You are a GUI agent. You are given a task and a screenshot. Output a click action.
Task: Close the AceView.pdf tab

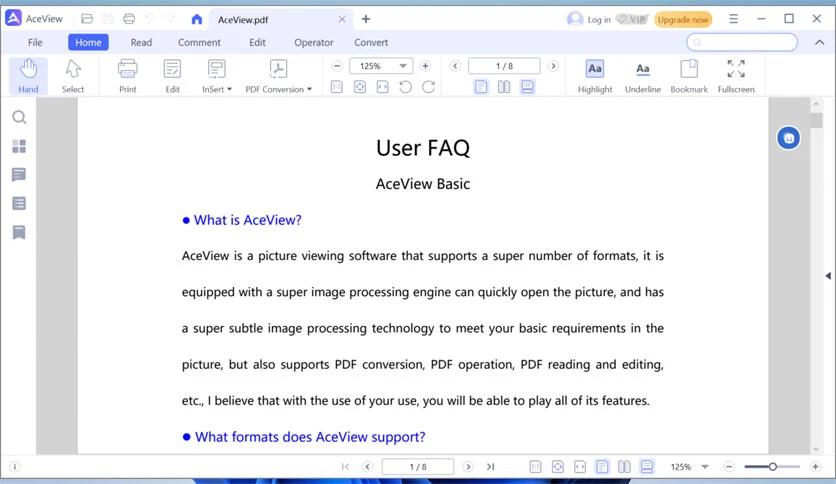(342, 20)
